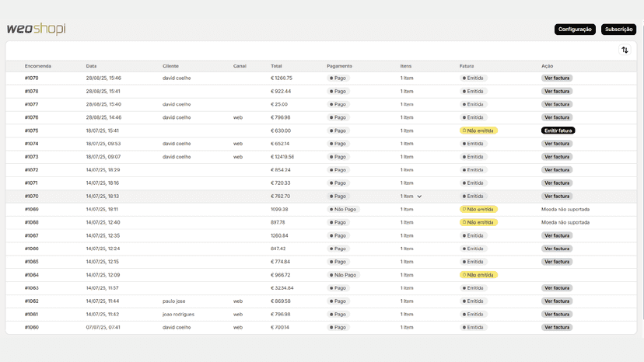View invoice for order #1060

coord(557,328)
